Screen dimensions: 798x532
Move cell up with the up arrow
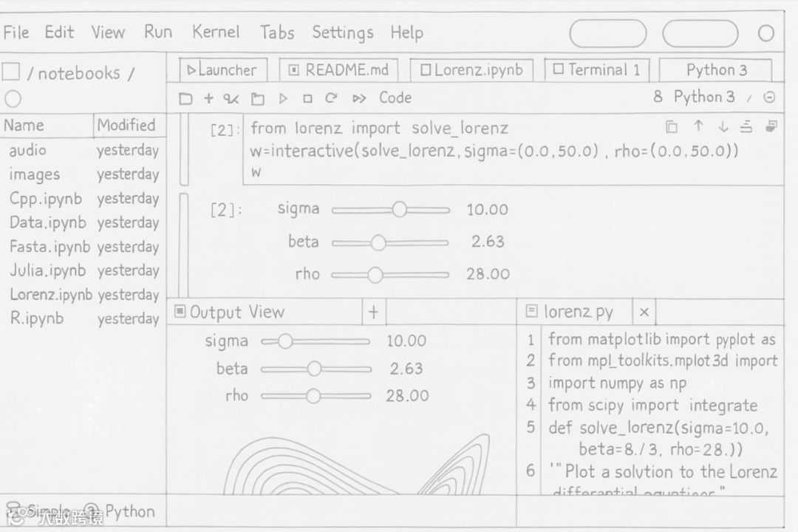pyautogui.click(x=699, y=126)
